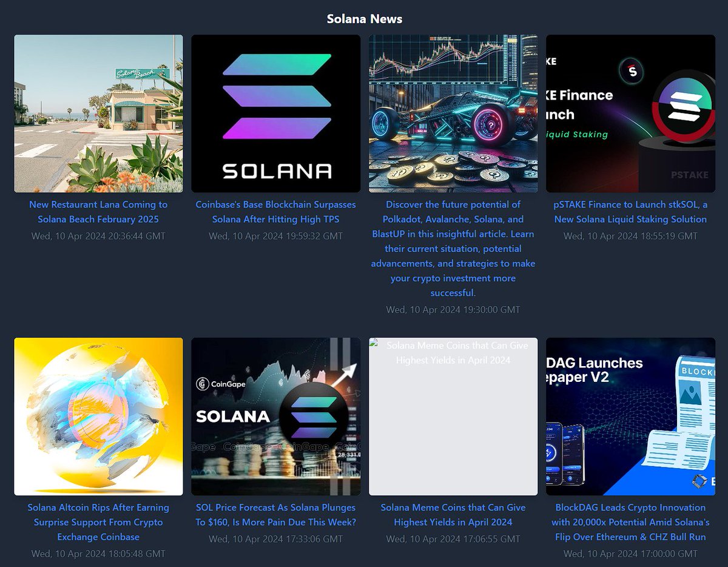This screenshot has height=567, width=728.
Task: Click the timestamp Wed, 10 Apr 2024 19:30:00 GMT
Action: click(453, 310)
